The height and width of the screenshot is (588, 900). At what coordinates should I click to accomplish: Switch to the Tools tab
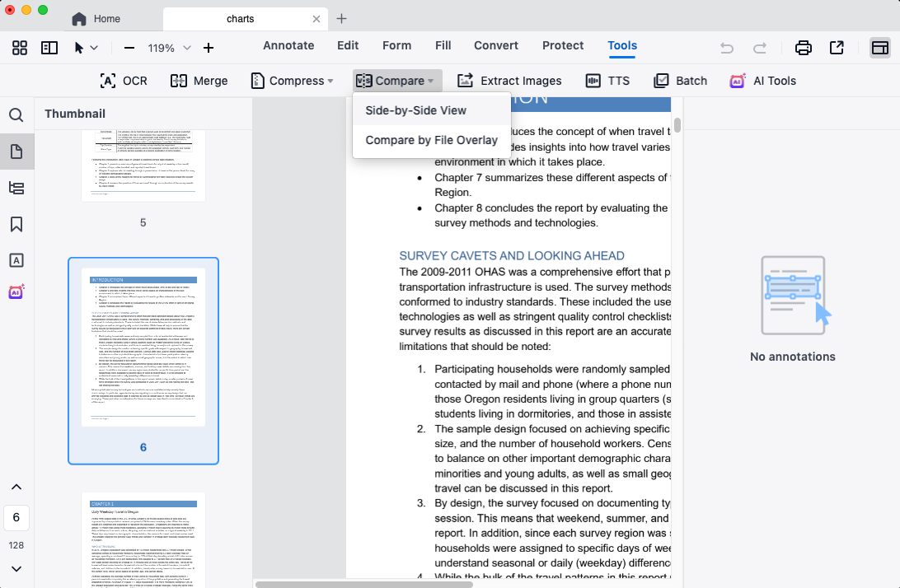622,45
